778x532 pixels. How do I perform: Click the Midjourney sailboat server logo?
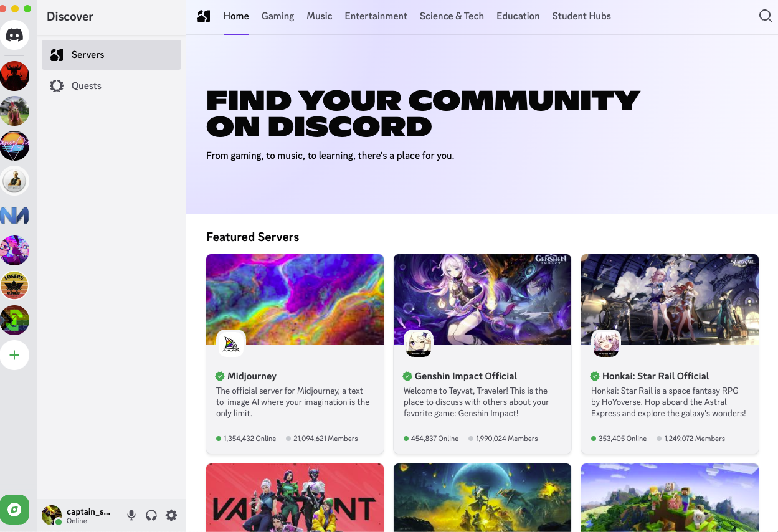pyautogui.click(x=231, y=344)
